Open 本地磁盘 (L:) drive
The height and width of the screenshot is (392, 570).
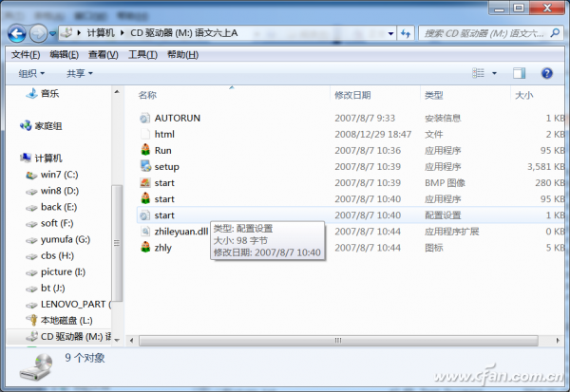click(66, 321)
